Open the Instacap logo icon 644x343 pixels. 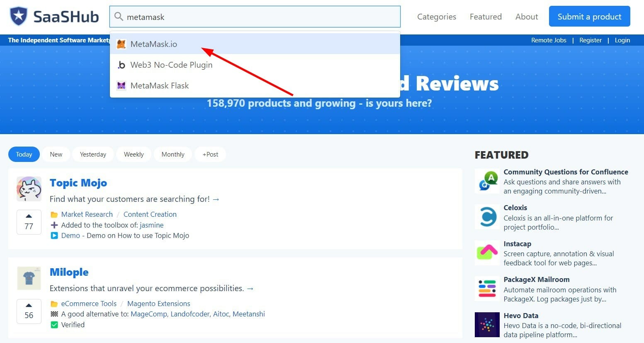(487, 253)
